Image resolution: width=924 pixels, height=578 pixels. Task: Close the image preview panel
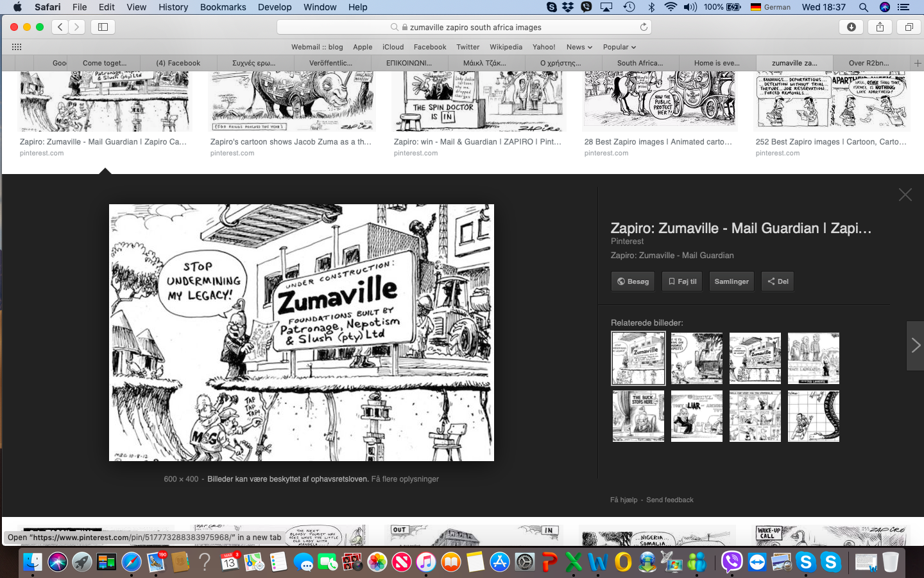tap(905, 195)
